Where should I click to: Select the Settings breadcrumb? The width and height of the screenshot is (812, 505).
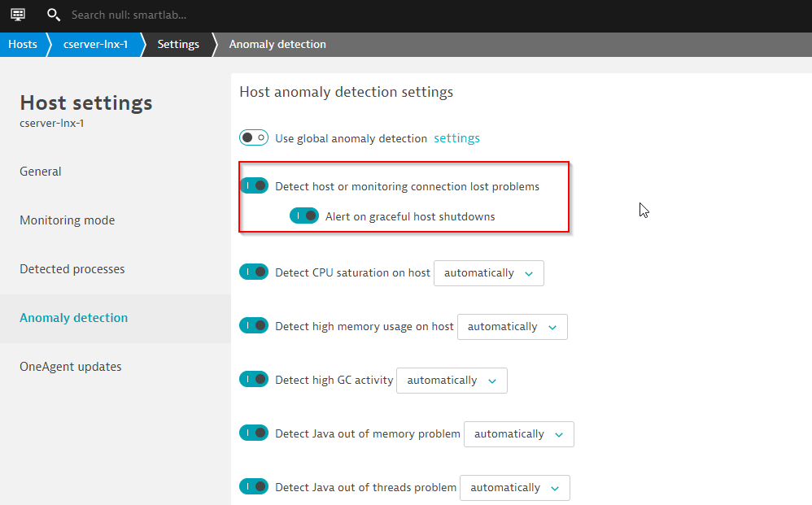tap(178, 44)
